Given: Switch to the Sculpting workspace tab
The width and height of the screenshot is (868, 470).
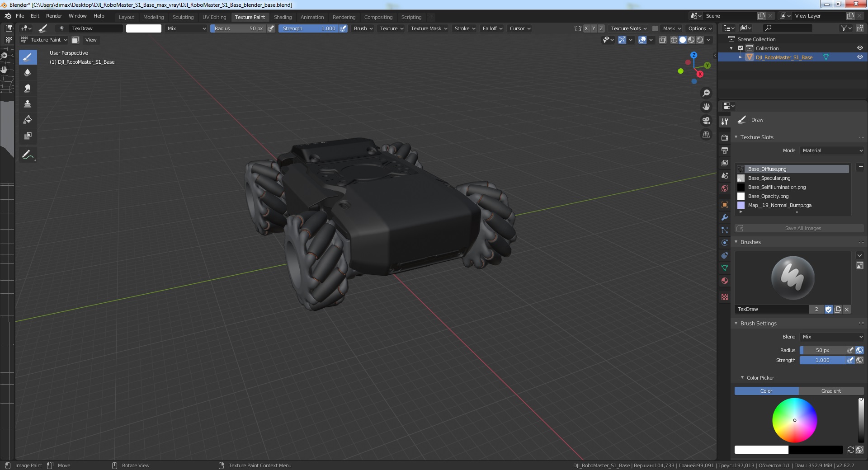Looking at the screenshot, I should coord(183,17).
